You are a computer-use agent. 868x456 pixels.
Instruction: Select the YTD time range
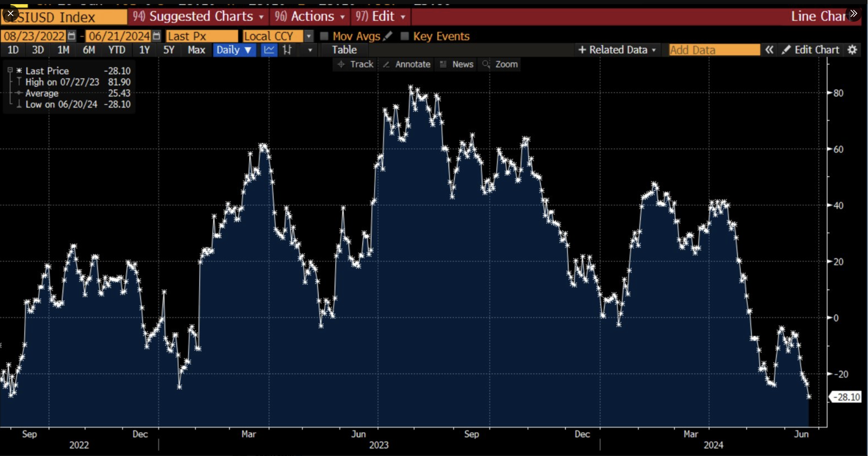(117, 50)
